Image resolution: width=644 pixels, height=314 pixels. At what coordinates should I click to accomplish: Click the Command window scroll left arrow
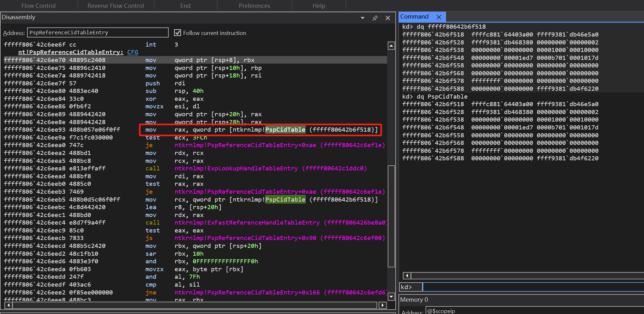tap(407, 276)
